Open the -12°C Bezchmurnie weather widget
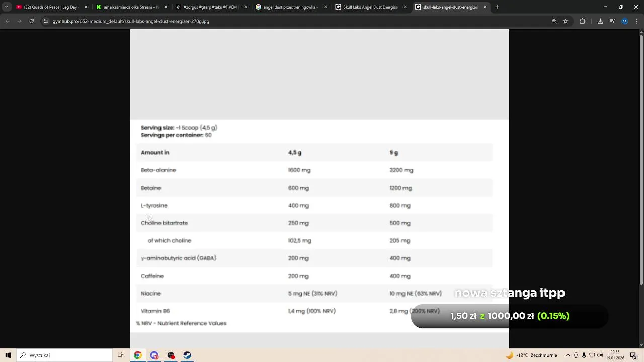The height and width of the screenshot is (362, 644). tap(531, 355)
